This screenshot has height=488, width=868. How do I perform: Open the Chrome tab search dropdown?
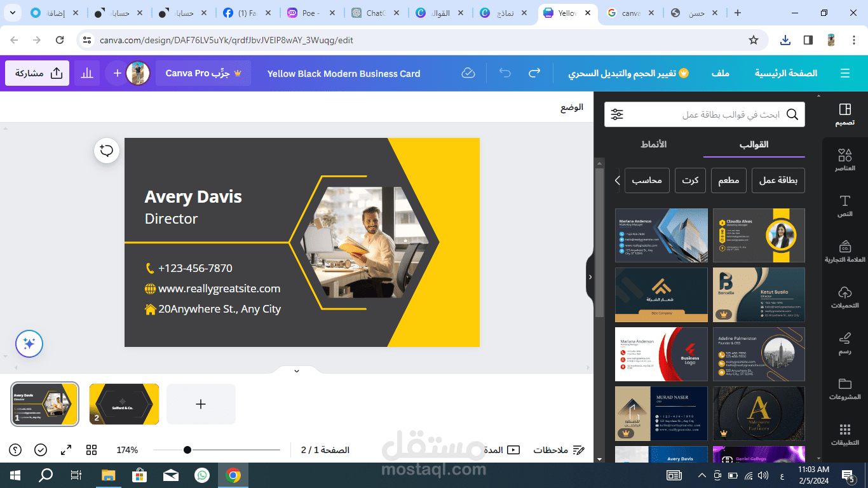pyautogui.click(x=12, y=13)
